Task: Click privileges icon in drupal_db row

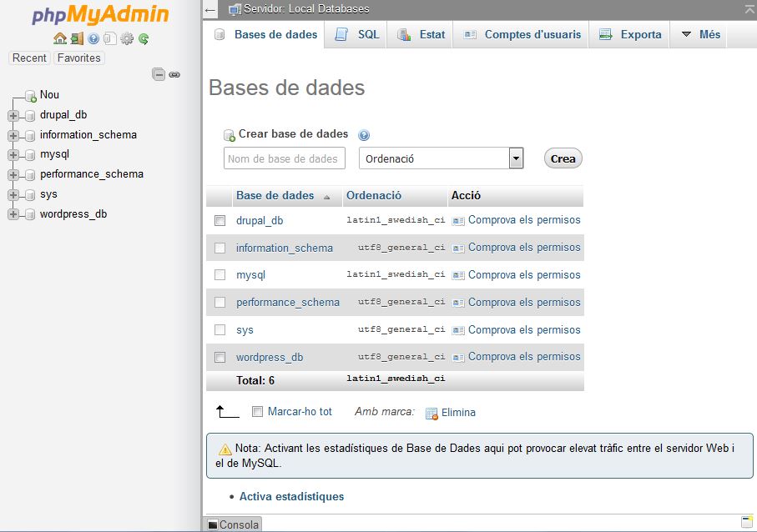Action: click(x=457, y=221)
